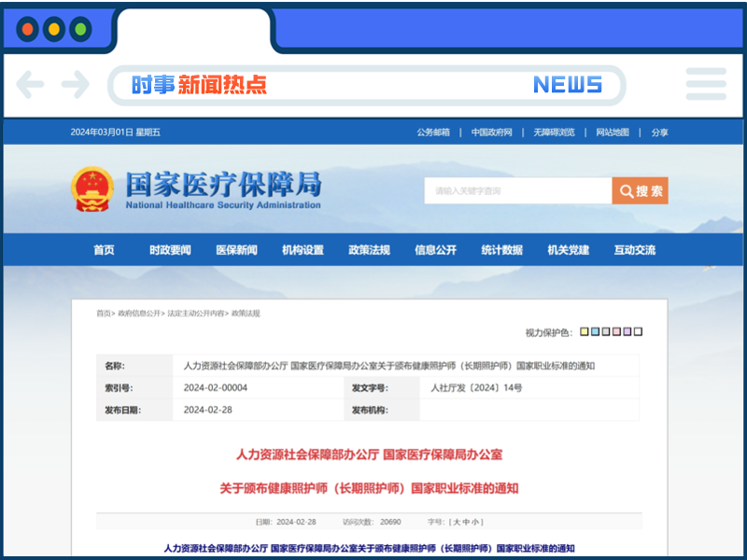The width and height of the screenshot is (747, 560).
Task: Click the 分享 share option
Action: pos(660,132)
